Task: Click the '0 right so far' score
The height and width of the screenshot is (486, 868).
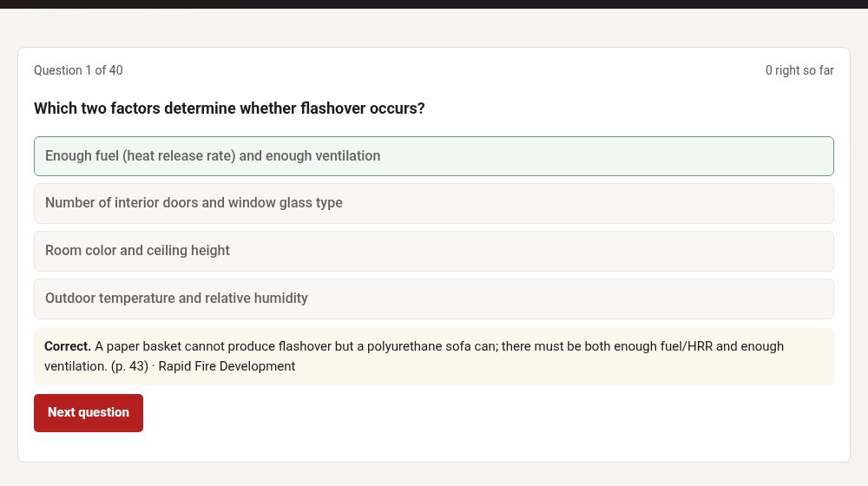Action: coord(799,70)
